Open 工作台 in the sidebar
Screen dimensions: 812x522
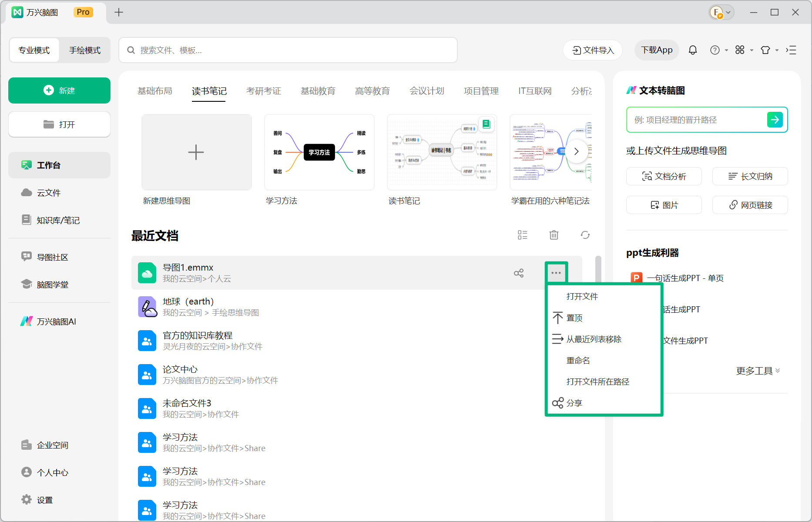[x=59, y=165]
